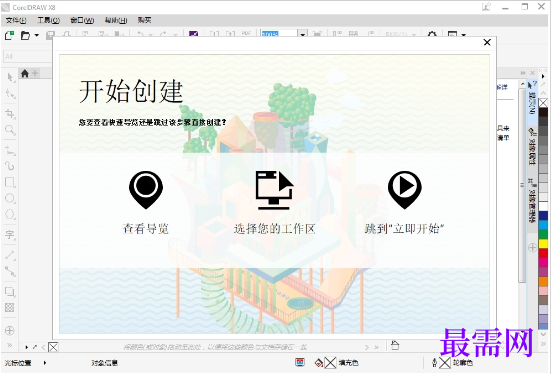Pick the red color swatch
The width and height of the screenshot is (552, 374).
tap(543, 253)
